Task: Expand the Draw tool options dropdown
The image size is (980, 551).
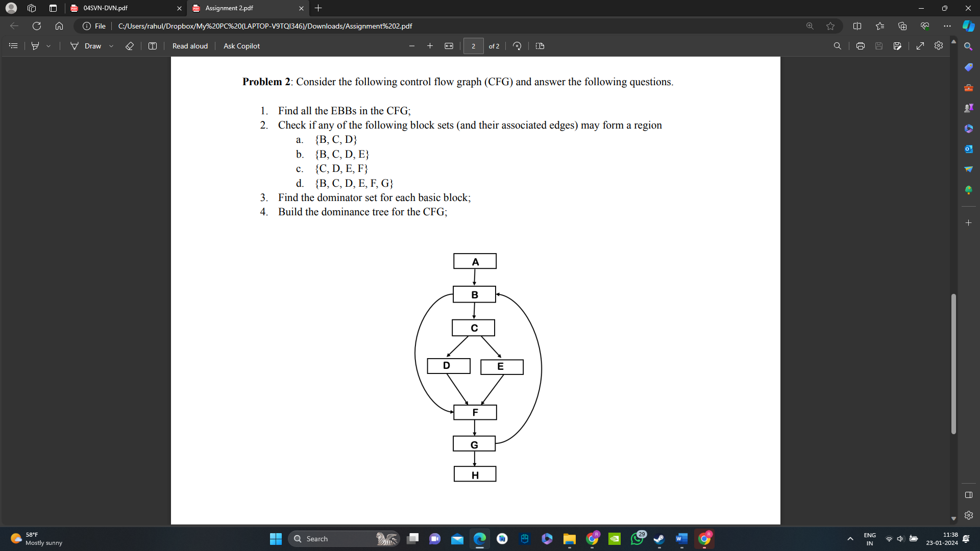Action: pyautogui.click(x=111, y=46)
